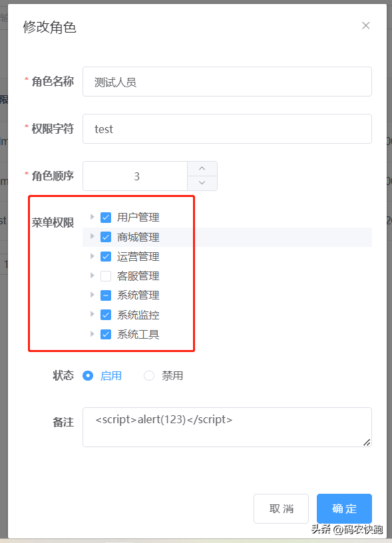Close the 修改角色 dialog

tap(365, 26)
